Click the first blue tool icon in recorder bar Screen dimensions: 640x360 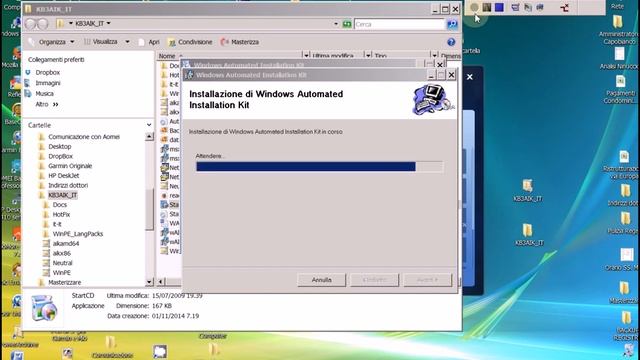tap(515, 7)
